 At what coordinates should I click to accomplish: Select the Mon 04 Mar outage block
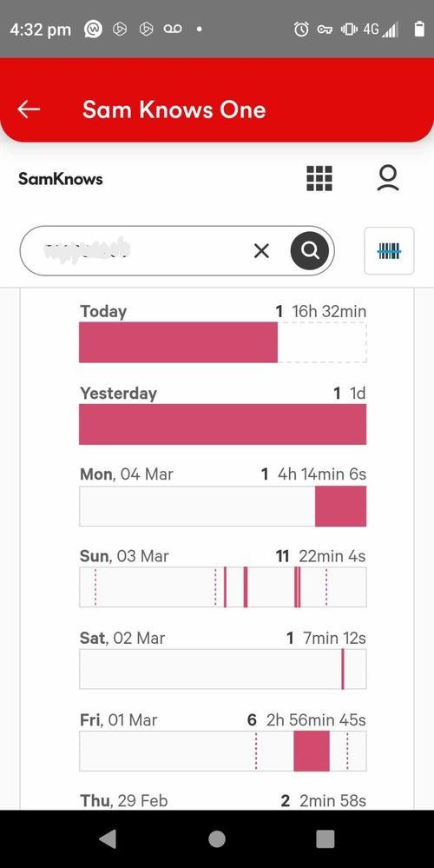(x=340, y=506)
